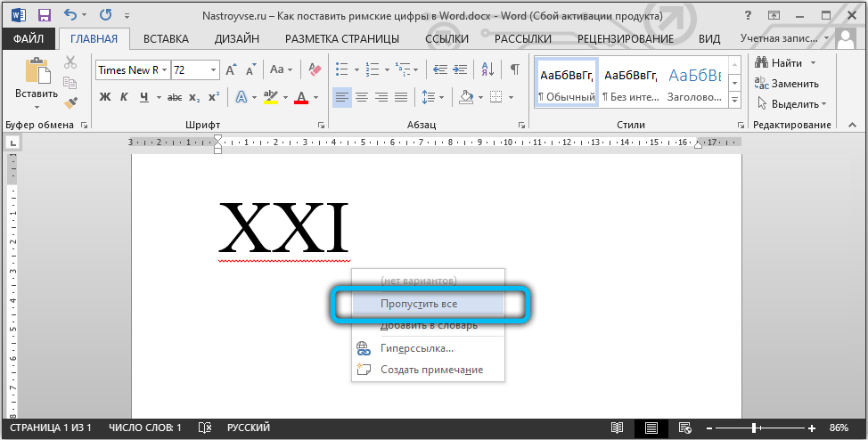
Task: Click the Increase Indent icon
Action: click(461, 69)
